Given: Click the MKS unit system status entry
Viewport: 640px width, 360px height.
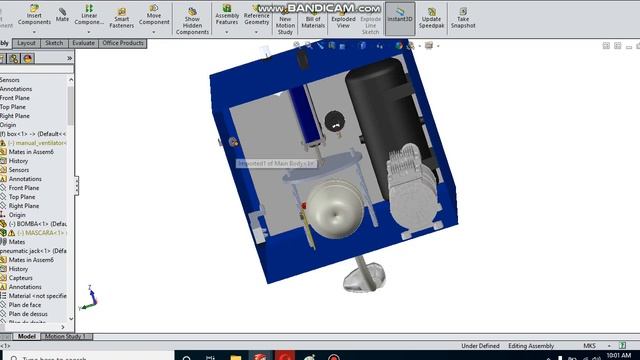Looking at the screenshot, I should point(589,346).
